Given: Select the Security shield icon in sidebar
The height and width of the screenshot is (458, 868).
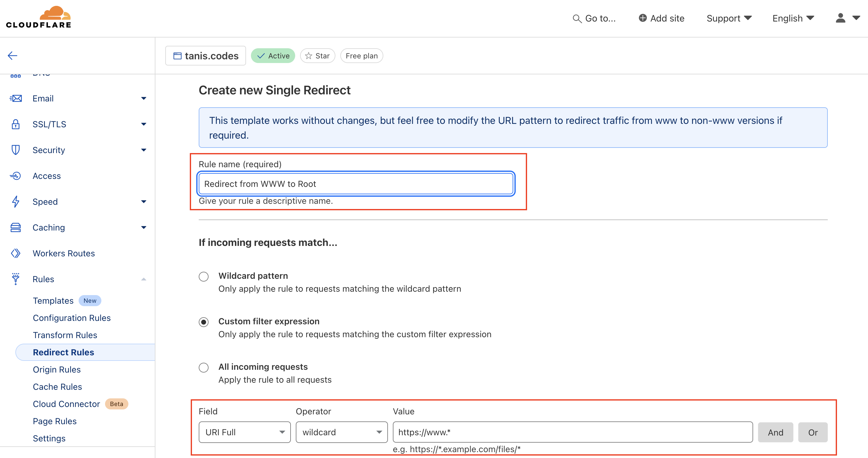Looking at the screenshot, I should pos(15,150).
